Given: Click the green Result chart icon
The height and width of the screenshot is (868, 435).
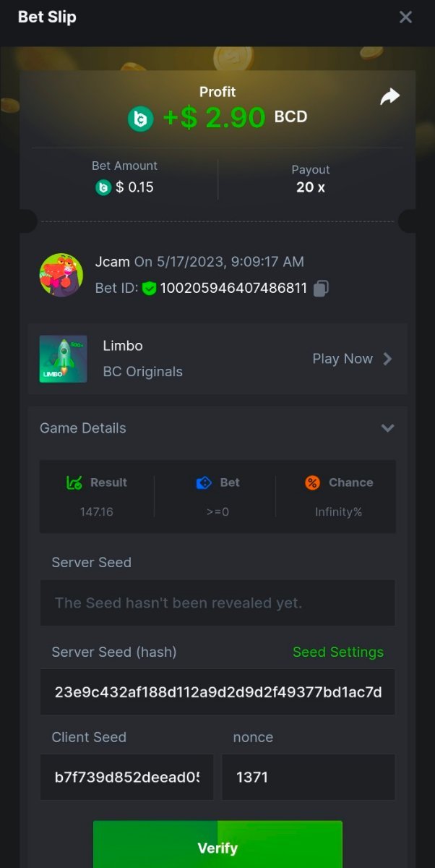Looking at the screenshot, I should coord(74,482).
